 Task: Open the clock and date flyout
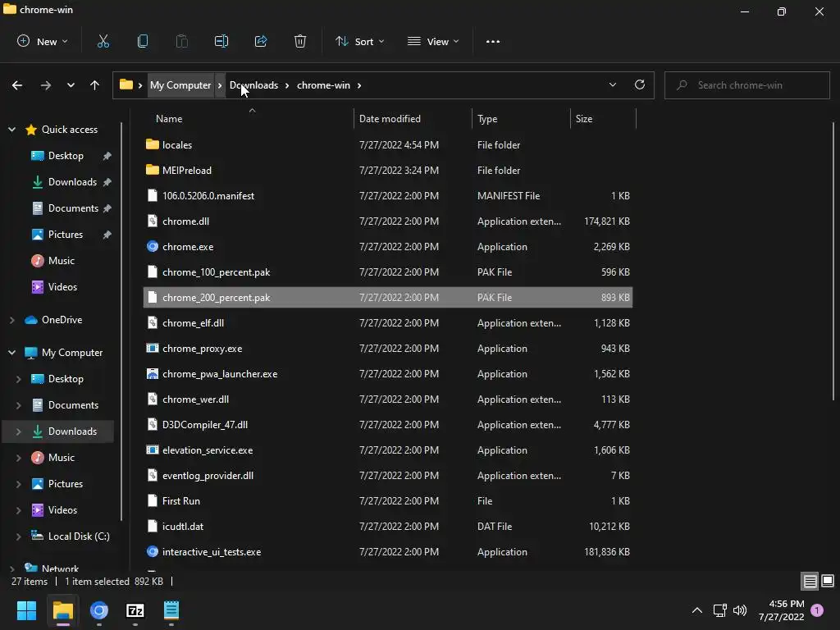(x=782, y=610)
